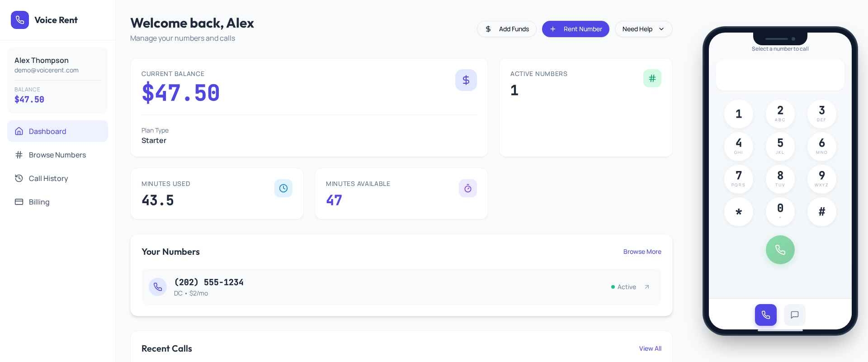Click the hash icon on Active Numbers card
The image size is (868, 362).
click(x=652, y=78)
